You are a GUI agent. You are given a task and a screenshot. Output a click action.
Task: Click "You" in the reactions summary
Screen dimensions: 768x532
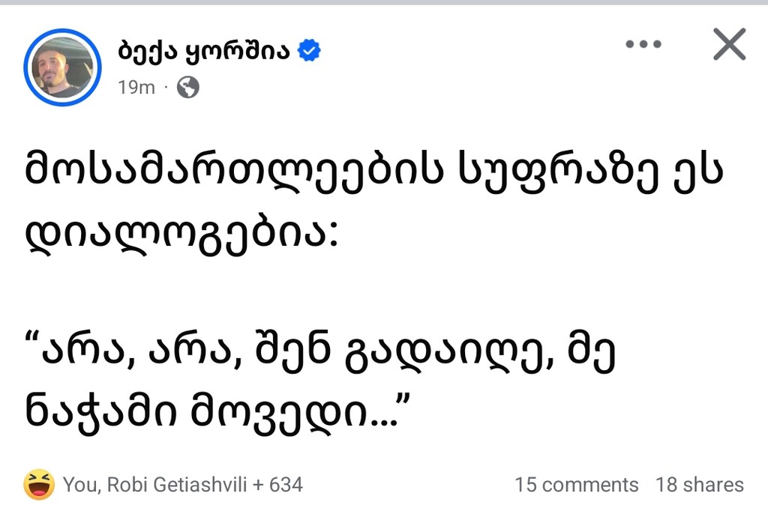point(79,485)
